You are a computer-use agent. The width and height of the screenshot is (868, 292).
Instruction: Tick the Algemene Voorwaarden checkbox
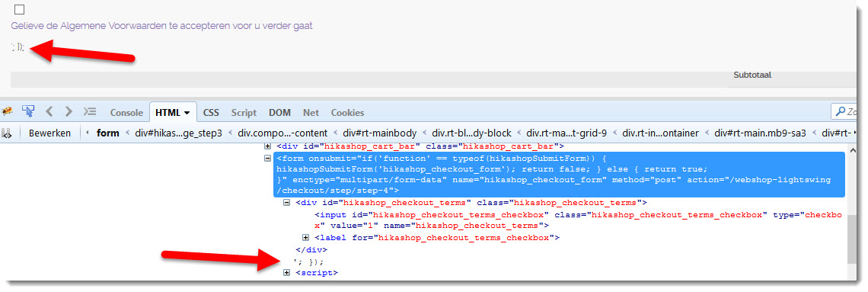tap(19, 9)
